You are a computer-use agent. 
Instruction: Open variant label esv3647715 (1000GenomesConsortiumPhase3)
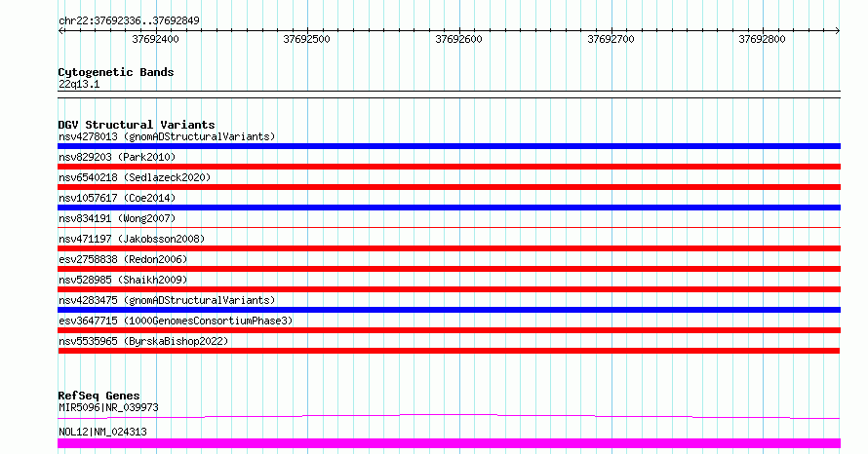[x=176, y=321]
